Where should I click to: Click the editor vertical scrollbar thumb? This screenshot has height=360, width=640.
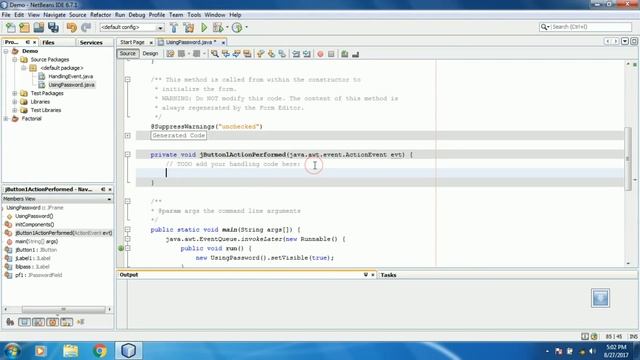[628, 159]
